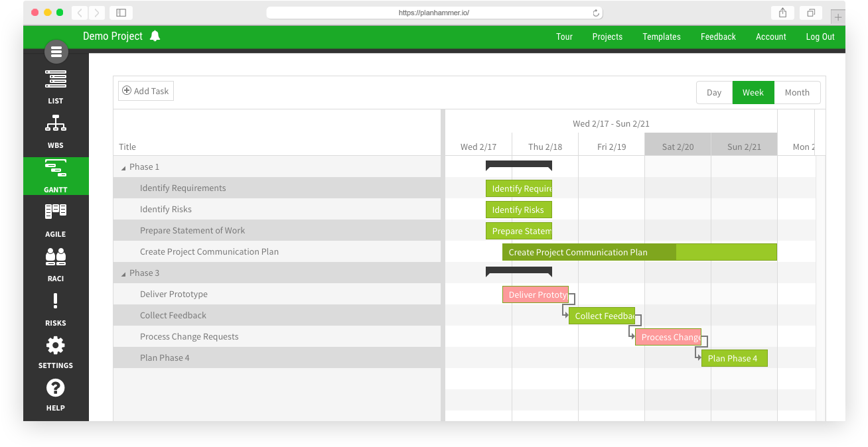The height and width of the screenshot is (447, 868).
Task: Click the browser show tabs icon
Action: click(811, 13)
